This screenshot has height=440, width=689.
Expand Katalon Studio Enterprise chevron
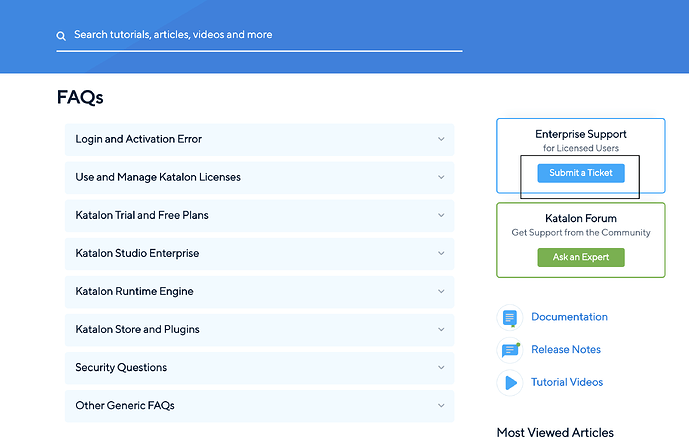pyautogui.click(x=441, y=253)
